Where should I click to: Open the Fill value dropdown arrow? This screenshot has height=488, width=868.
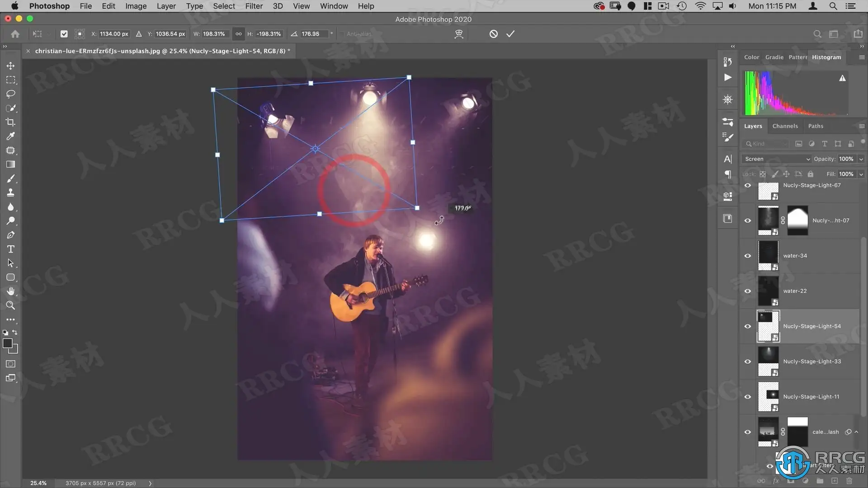(861, 174)
